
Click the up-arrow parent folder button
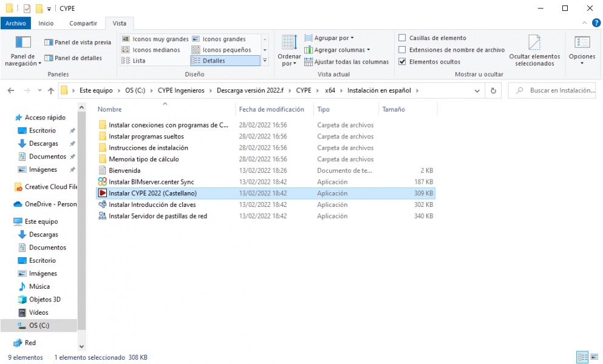tap(50, 90)
